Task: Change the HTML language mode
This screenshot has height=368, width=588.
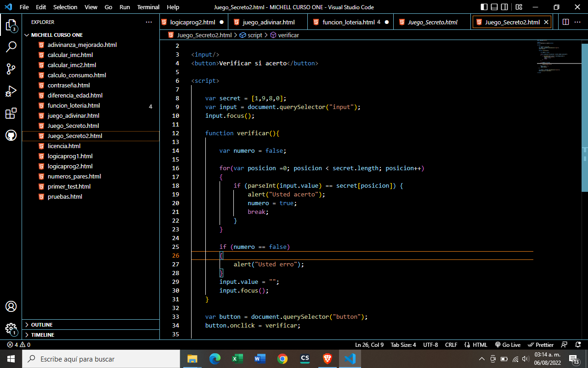Action: pyautogui.click(x=476, y=345)
